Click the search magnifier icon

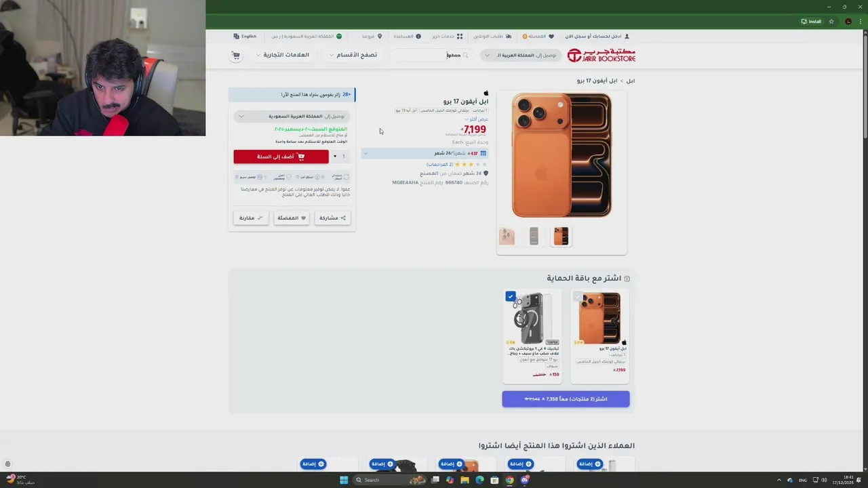pos(465,56)
